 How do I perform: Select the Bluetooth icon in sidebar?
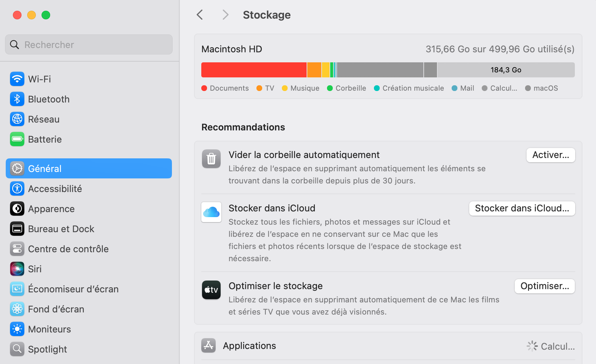pos(17,99)
